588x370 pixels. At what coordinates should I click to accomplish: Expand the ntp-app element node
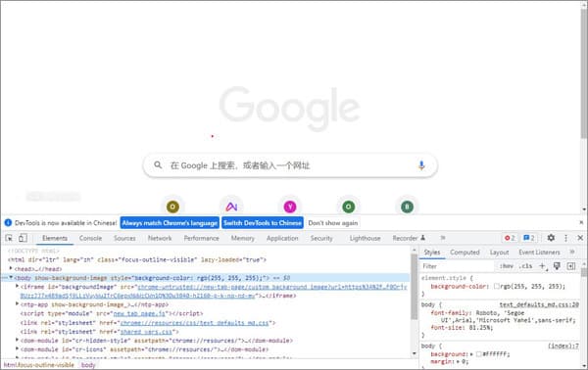[x=17, y=303]
